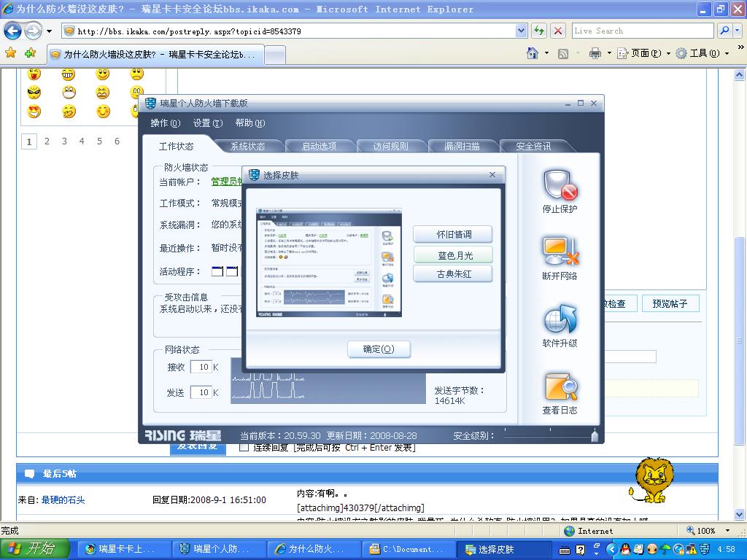The height and width of the screenshot is (560, 747).
Task: Click the RSS feeds icon
Action: coord(563,53)
